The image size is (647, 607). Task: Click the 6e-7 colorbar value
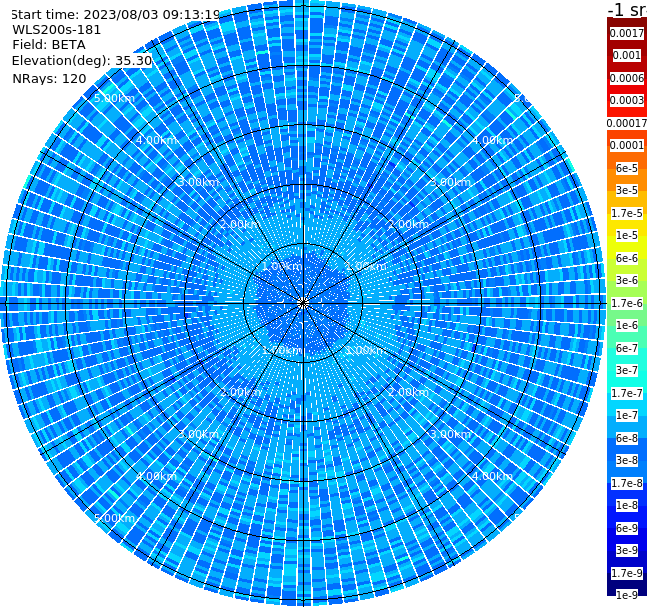627,348
